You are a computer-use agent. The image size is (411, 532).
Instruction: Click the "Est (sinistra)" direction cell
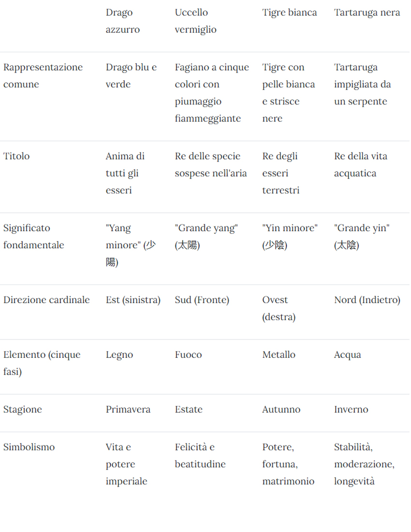(x=133, y=300)
